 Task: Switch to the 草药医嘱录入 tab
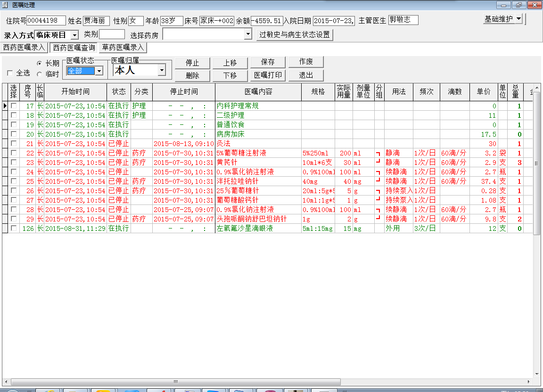[x=123, y=48]
